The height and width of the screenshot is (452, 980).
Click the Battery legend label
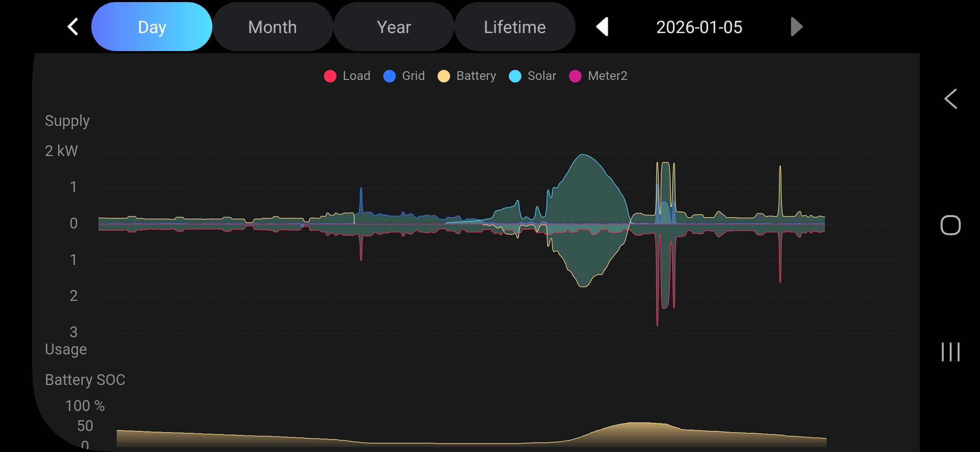[x=476, y=76]
